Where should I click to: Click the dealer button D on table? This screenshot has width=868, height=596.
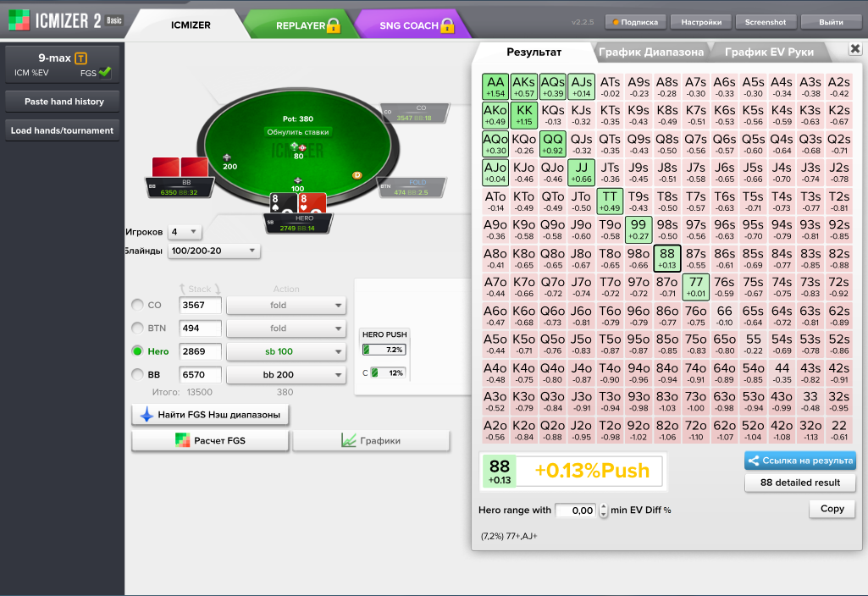tap(357, 175)
